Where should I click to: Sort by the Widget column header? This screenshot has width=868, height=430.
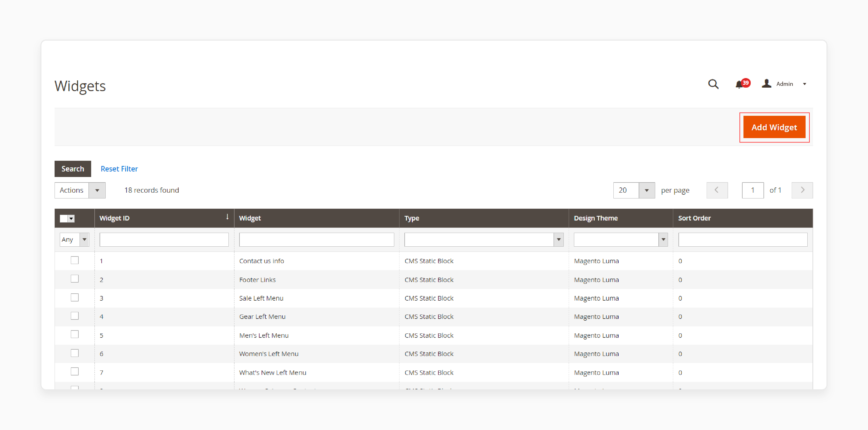(250, 218)
